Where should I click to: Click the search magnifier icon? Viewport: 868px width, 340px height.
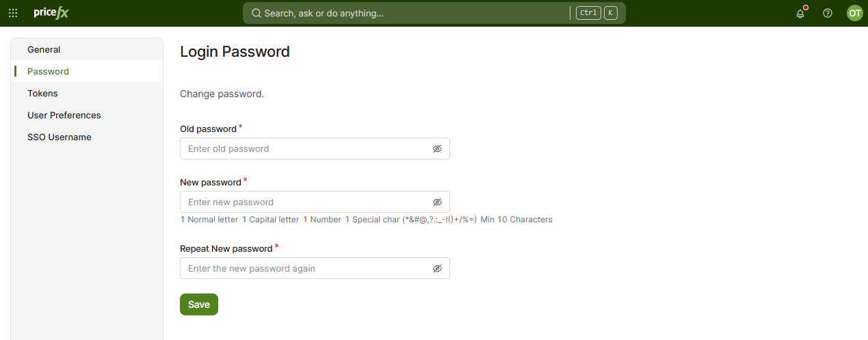(256, 13)
